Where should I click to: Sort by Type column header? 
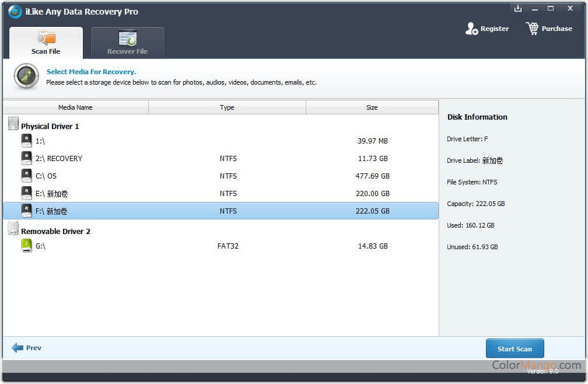pyautogui.click(x=228, y=107)
